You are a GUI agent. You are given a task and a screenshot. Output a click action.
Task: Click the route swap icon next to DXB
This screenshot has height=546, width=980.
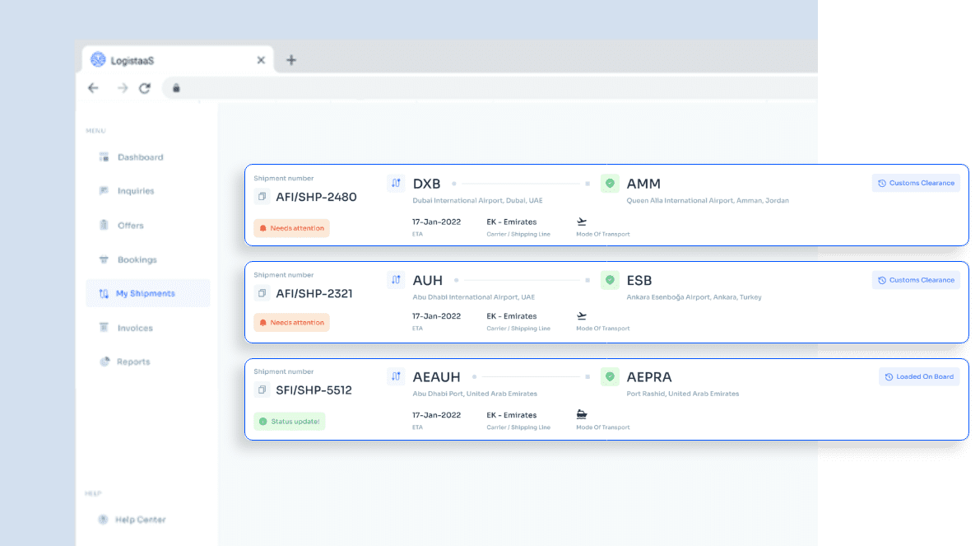[396, 184]
